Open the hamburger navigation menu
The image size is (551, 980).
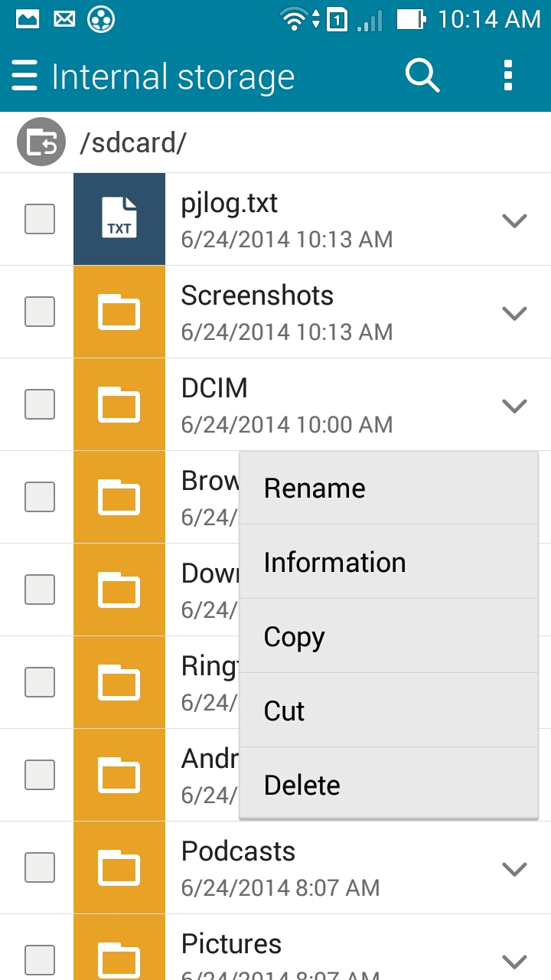coord(24,77)
